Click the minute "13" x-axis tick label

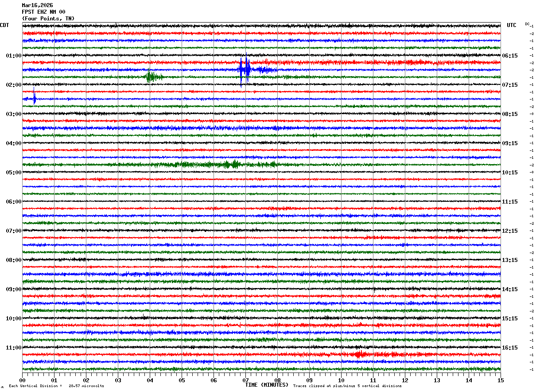point(437,380)
